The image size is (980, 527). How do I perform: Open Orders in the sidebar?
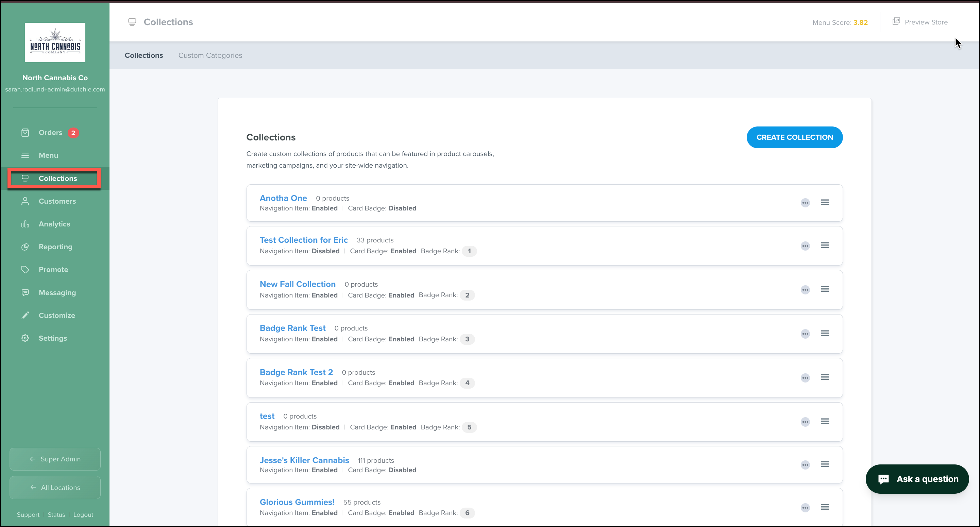click(x=50, y=132)
